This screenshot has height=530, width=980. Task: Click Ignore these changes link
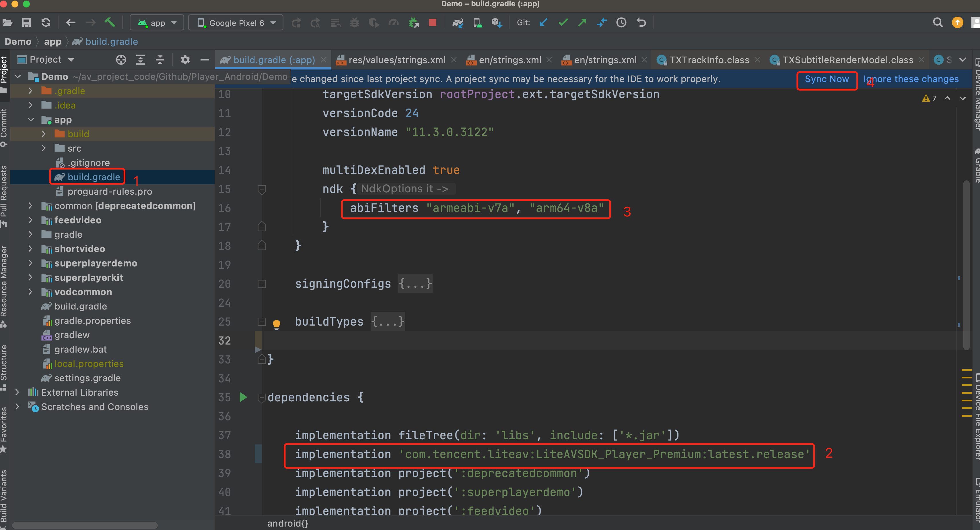[x=911, y=79]
